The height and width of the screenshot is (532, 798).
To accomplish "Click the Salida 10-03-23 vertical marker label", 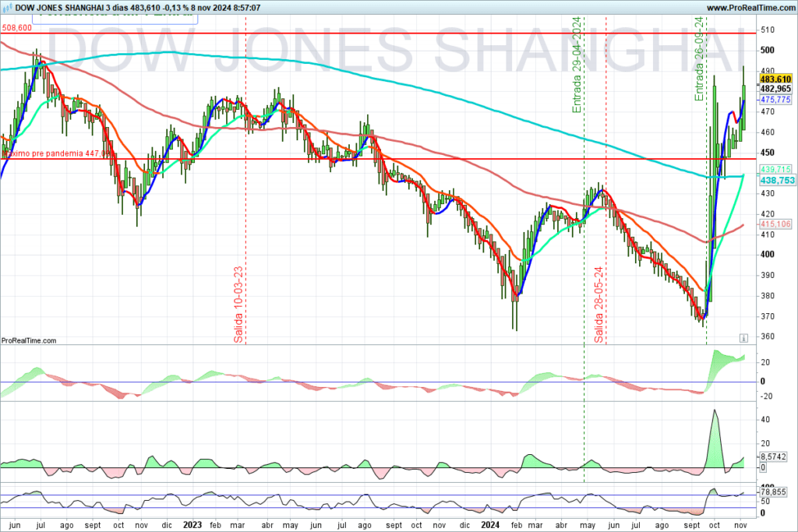I will [238, 304].
